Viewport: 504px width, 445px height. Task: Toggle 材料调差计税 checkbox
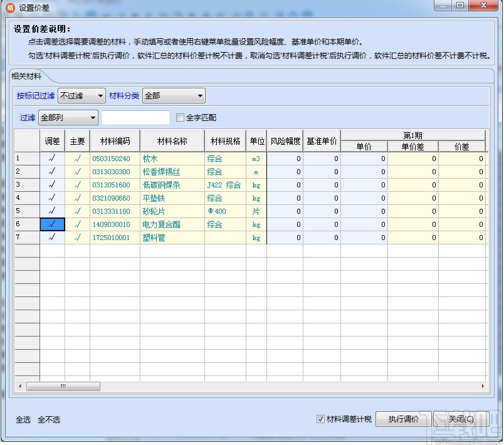pos(320,419)
